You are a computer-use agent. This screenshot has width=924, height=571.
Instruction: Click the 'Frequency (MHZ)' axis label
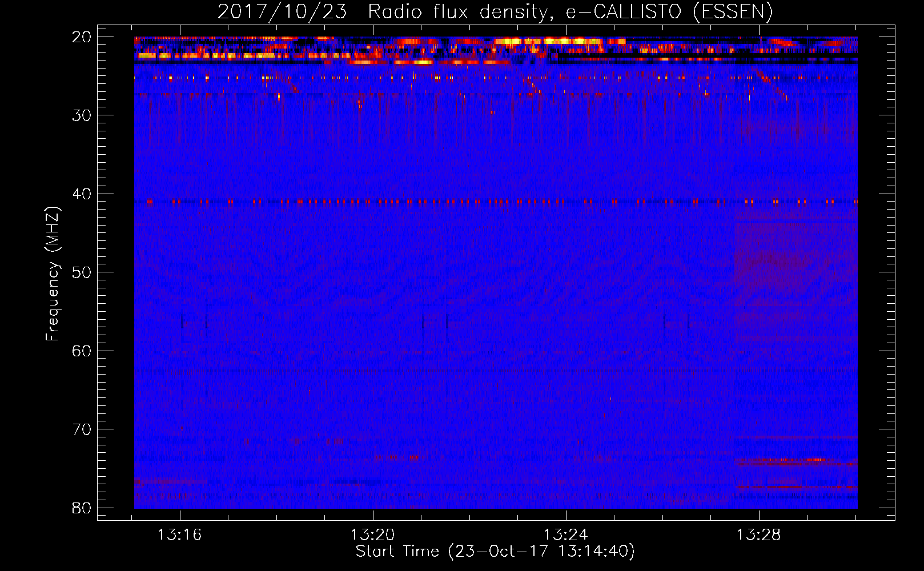(x=53, y=274)
